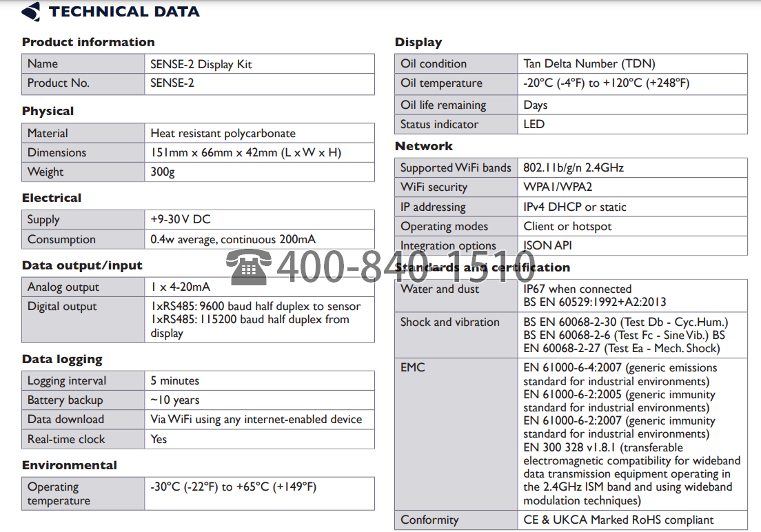Click the "Digital output" label cell

point(83,319)
